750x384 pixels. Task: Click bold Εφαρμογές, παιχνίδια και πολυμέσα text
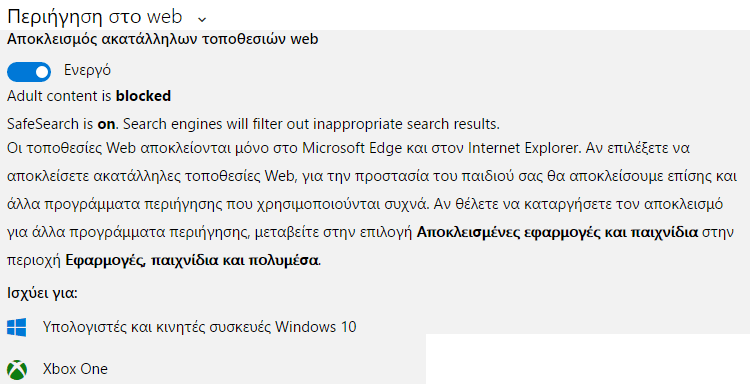click(x=192, y=261)
